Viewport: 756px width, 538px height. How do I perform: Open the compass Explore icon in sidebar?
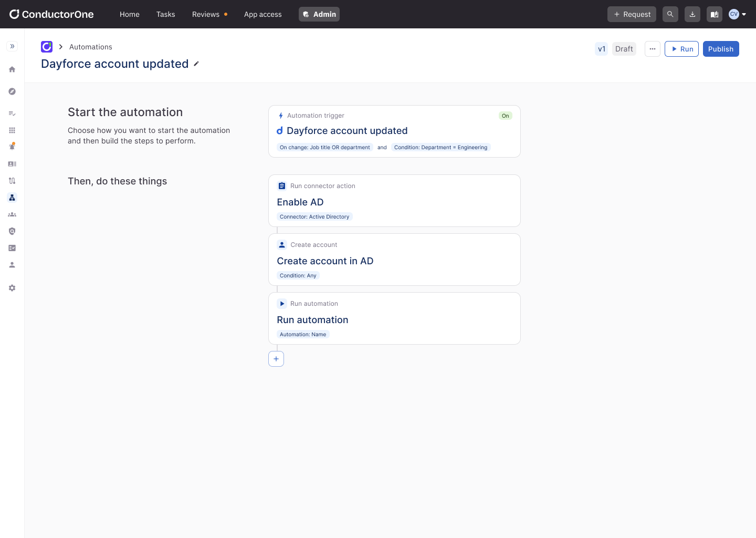click(12, 91)
